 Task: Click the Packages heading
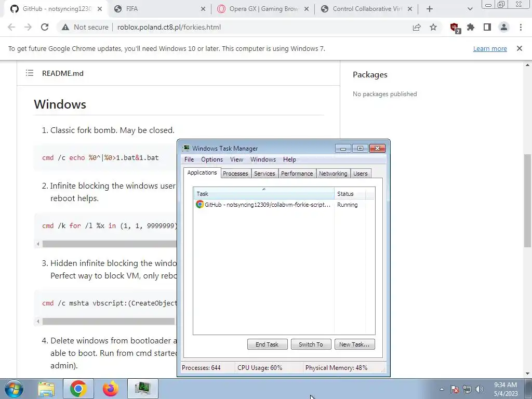click(x=370, y=75)
